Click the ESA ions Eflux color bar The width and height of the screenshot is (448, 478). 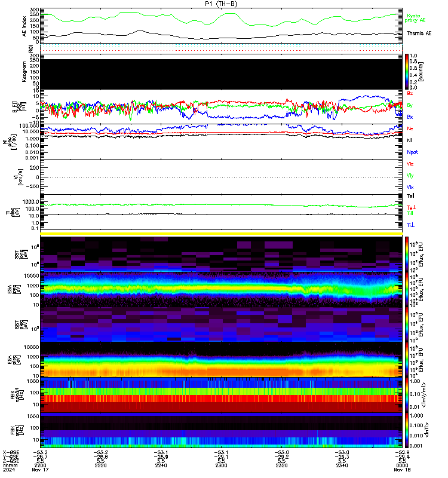coord(407,289)
